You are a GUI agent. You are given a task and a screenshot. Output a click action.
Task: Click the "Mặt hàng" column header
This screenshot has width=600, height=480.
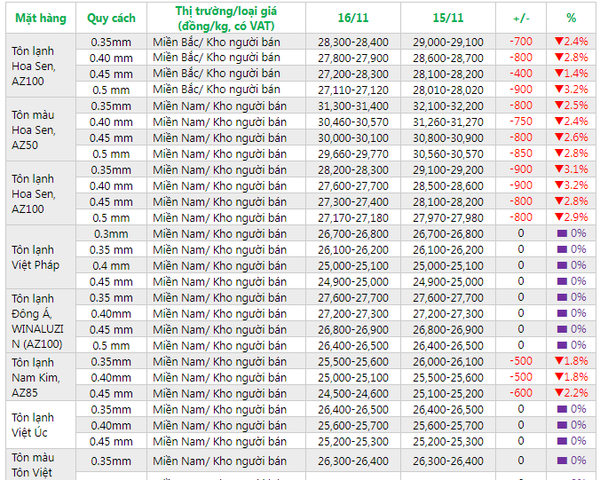pos(41,18)
